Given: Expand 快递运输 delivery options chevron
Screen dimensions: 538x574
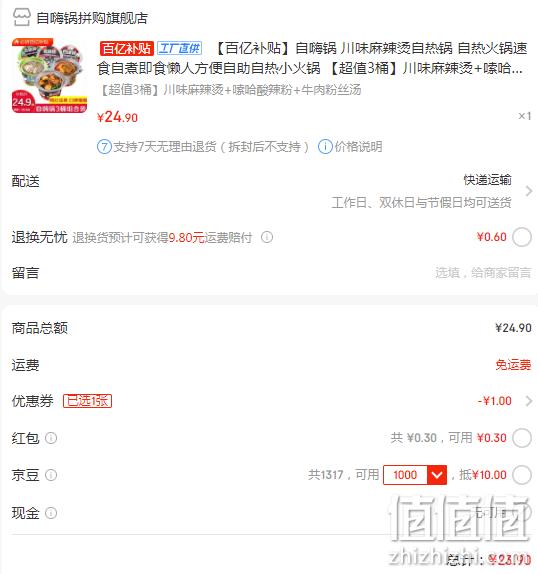Looking at the screenshot, I should (x=528, y=191).
